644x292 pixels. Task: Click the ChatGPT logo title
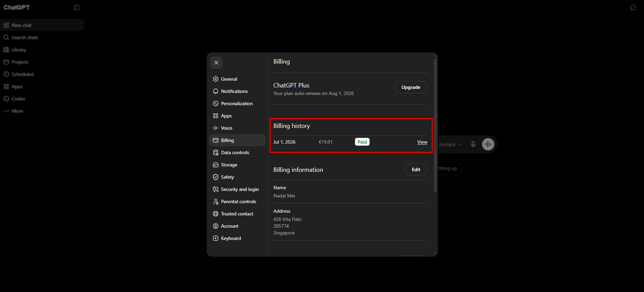pos(17,8)
